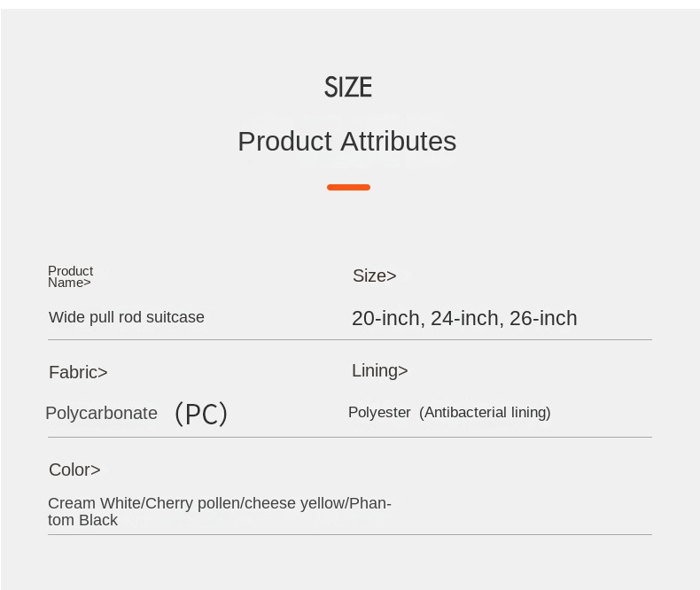Select the 20-inch size value
The height and width of the screenshot is (590, 700).
(x=386, y=319)
